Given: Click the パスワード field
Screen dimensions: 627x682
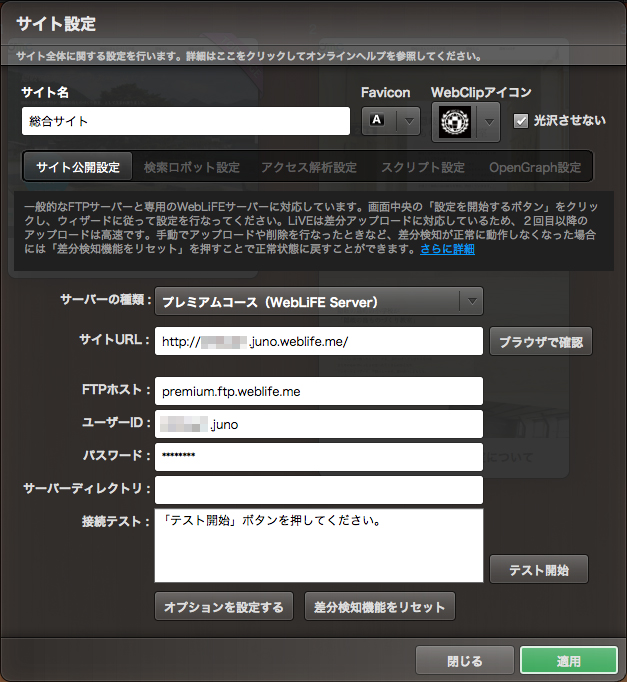Looking at the screenshot, I should click(x=319, y=457).
